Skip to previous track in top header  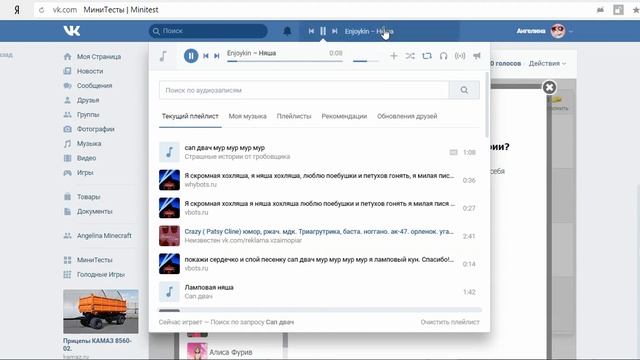pyautogui.click(x=311, y=31)
